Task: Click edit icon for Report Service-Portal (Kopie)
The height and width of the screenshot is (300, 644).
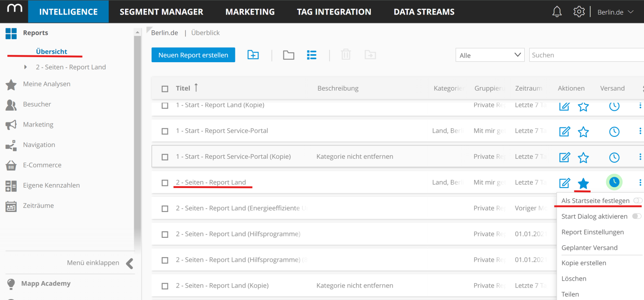Action: click(x=564, y=158)
